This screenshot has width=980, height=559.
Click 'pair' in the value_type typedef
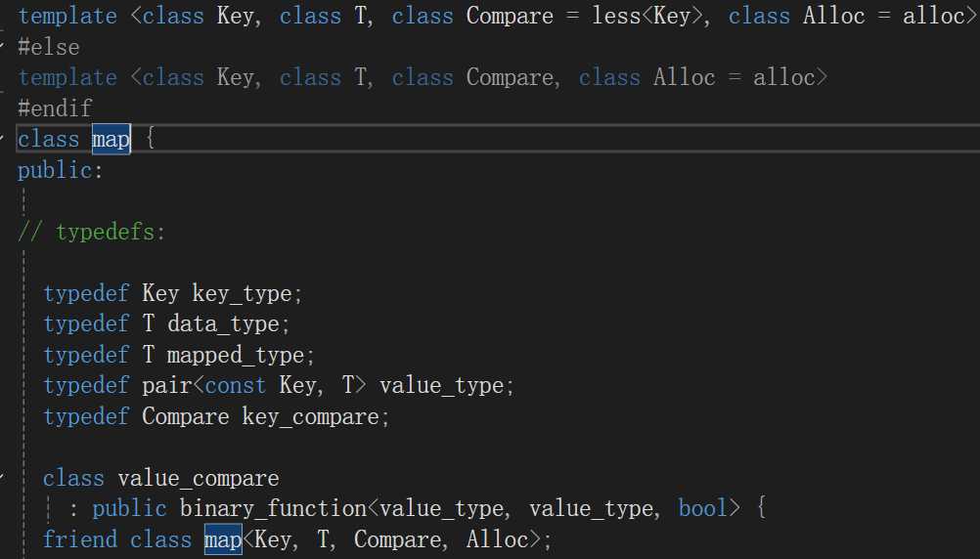[167, 386]
